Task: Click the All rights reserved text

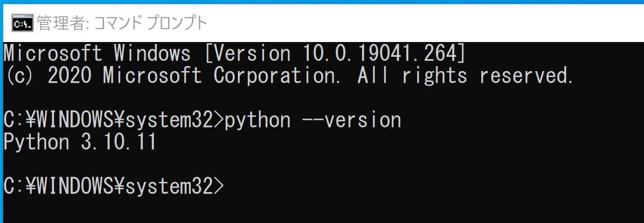Action: (x=466, y=75)
